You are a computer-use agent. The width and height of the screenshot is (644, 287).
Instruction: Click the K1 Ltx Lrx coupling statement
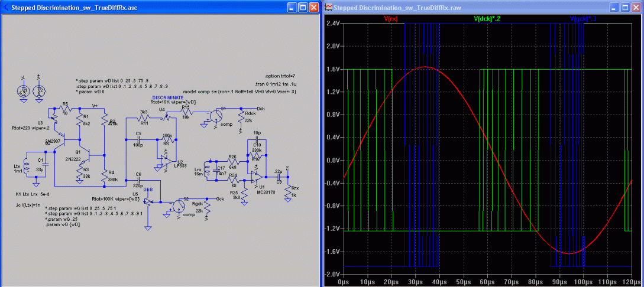click(x=33, y=194)
